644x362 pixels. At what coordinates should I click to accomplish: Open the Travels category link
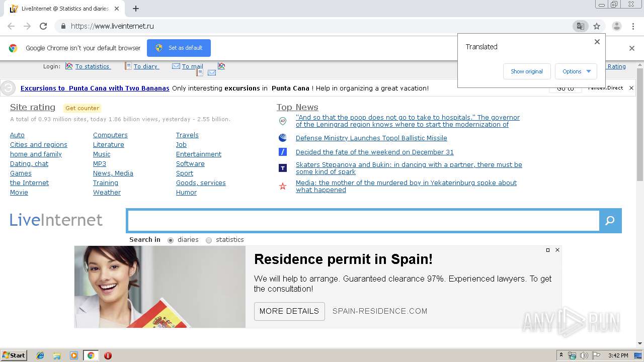187,135
